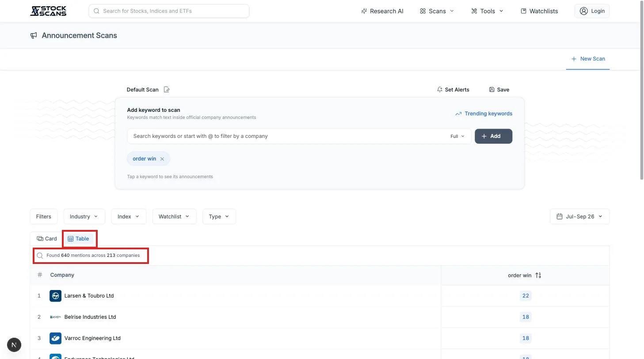Open the New Scan tab
This screenshot has height=359, width=644.
pos(588,59)
